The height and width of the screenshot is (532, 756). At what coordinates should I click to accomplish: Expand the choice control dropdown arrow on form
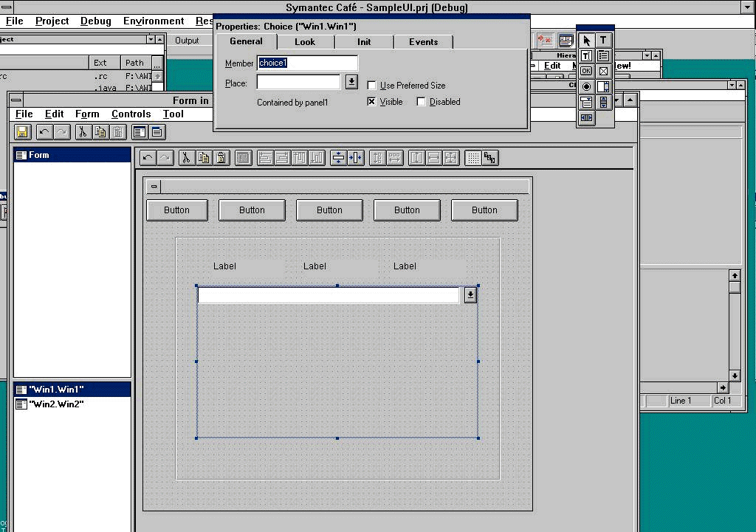coord(470,295)
